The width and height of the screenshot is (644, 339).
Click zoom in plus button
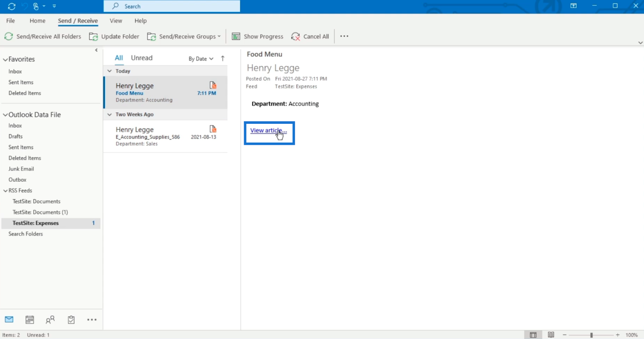(617, 335)
